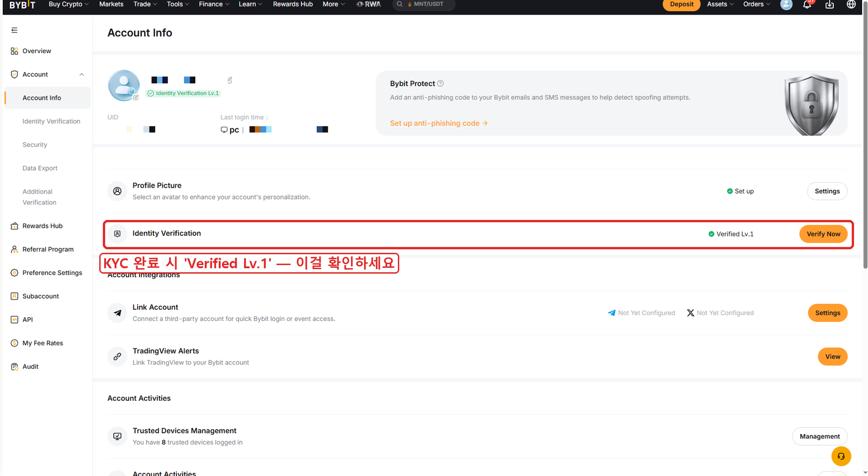Click the Bybit logo

(22, 4)
